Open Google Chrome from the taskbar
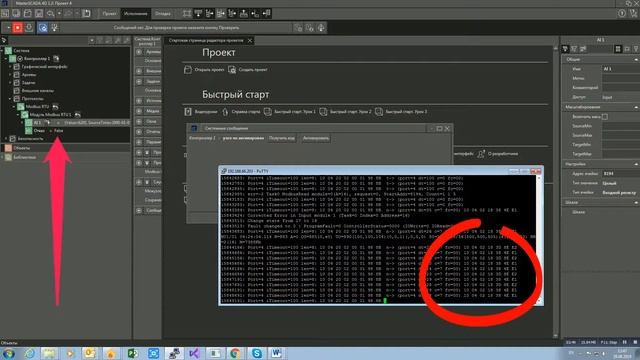640x360 pixels. 235,353
